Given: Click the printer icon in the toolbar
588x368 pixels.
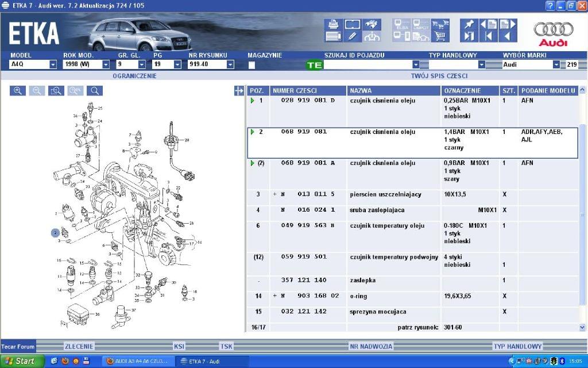Looking at the screenshot, I should (333, 25).
